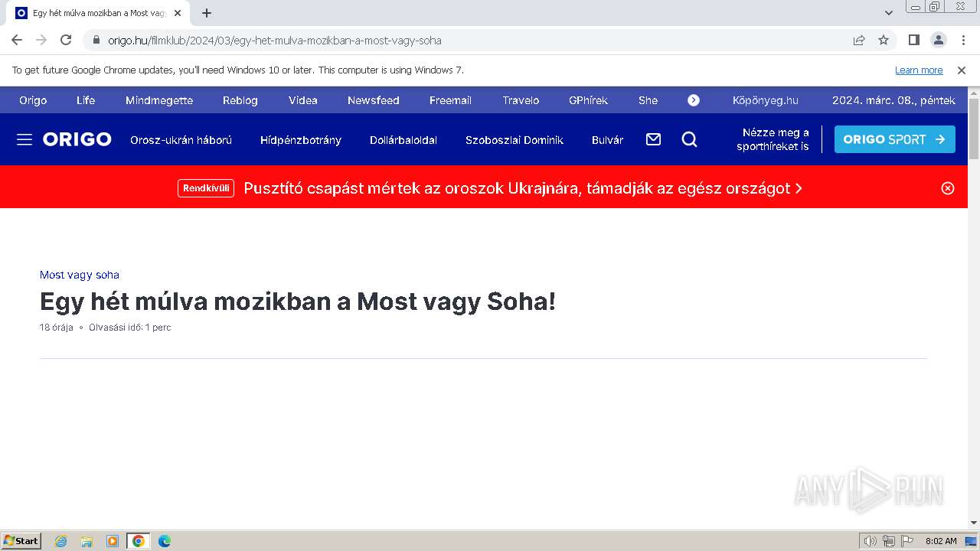Launch Internet Explorer from taskbar
Screen dimensions: 980x551
click(60, 541)
